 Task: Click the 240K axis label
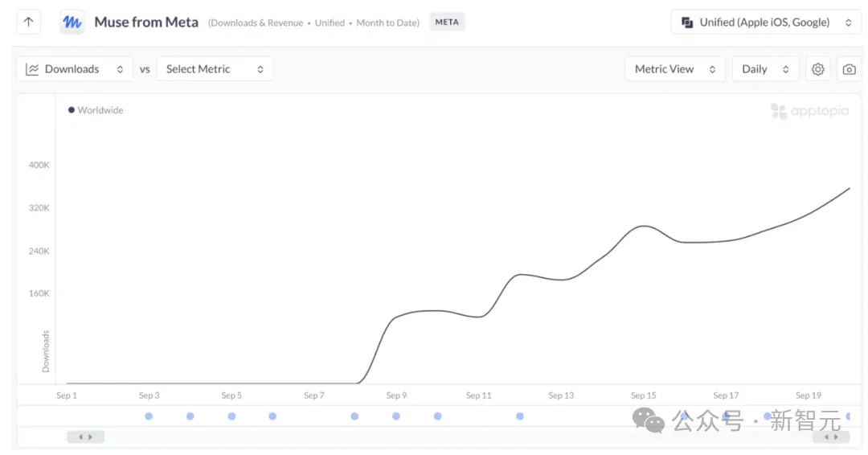pyautogui.click(x=39, y=251)
